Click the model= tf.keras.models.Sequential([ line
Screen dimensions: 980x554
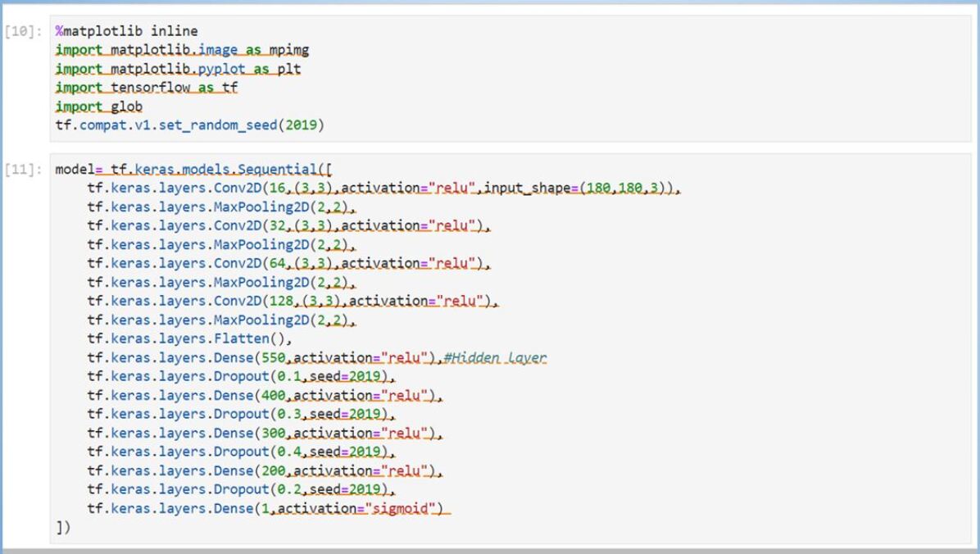click(x=193, y=170)
